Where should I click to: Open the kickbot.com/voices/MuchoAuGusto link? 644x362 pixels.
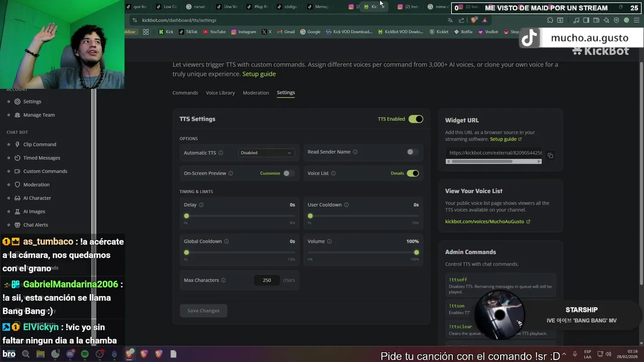coord(488,222)
